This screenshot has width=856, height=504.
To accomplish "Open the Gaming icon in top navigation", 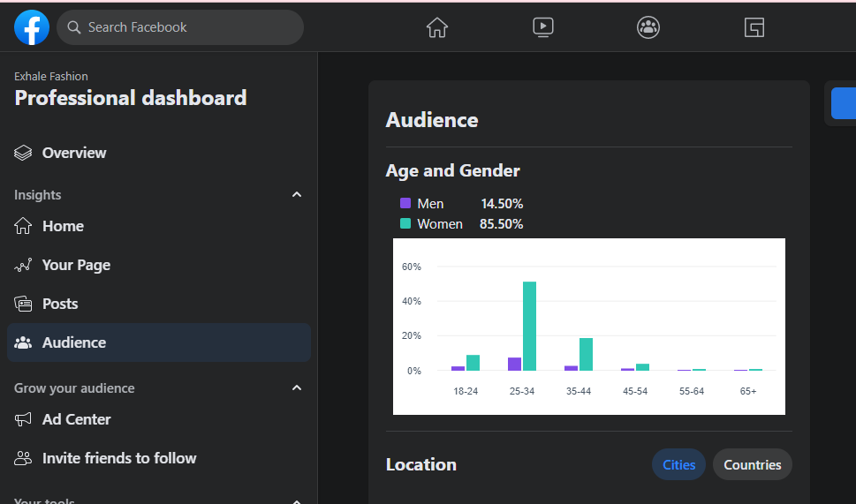I will 754,27.
